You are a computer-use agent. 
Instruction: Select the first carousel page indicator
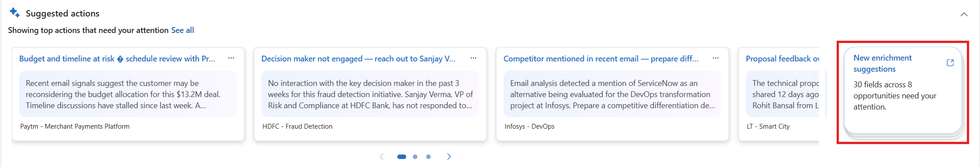[x=402, y=157]
